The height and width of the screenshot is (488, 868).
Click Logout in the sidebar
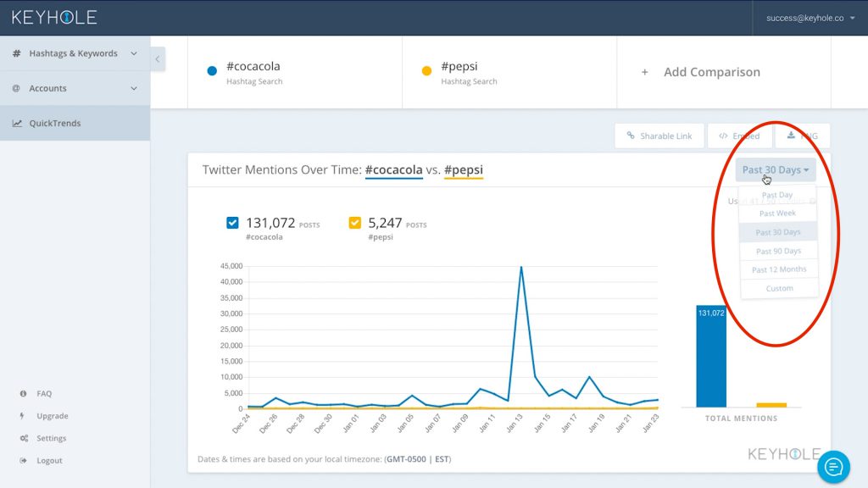49,460
